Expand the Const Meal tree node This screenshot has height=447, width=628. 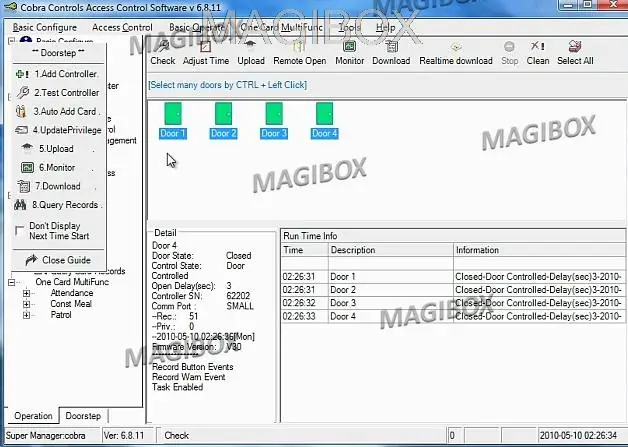[26, 304]
